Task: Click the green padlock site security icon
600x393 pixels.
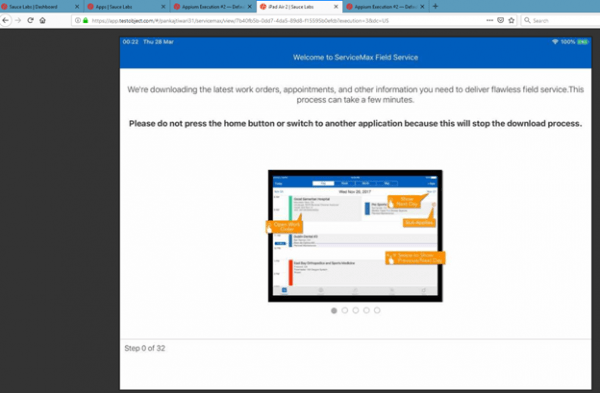Action: click(86, 20)
